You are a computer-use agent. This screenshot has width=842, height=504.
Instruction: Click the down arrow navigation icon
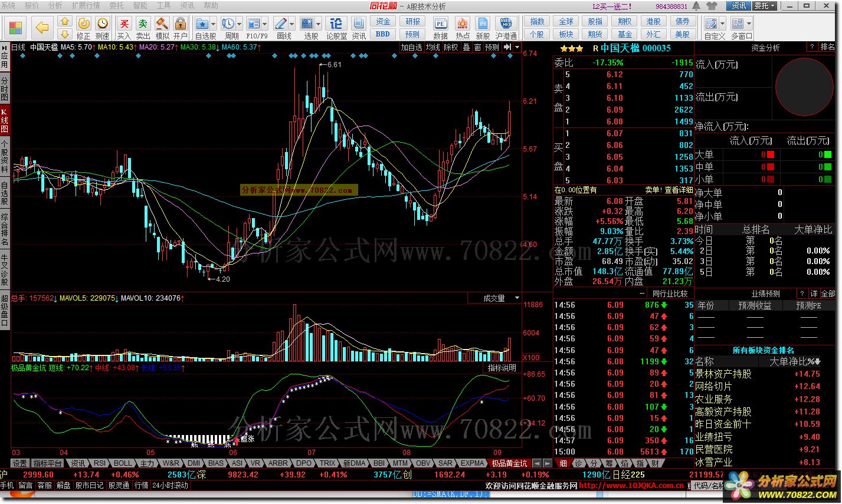pos(65,34)
